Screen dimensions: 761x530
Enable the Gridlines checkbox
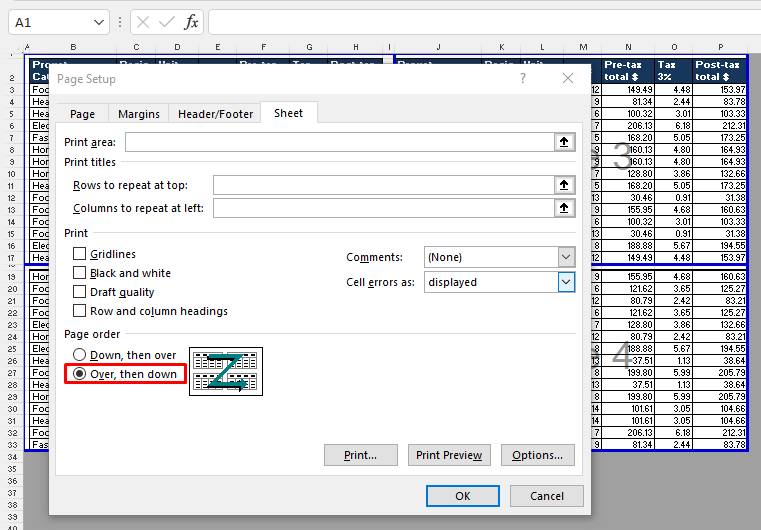click(x=79, y=254)
